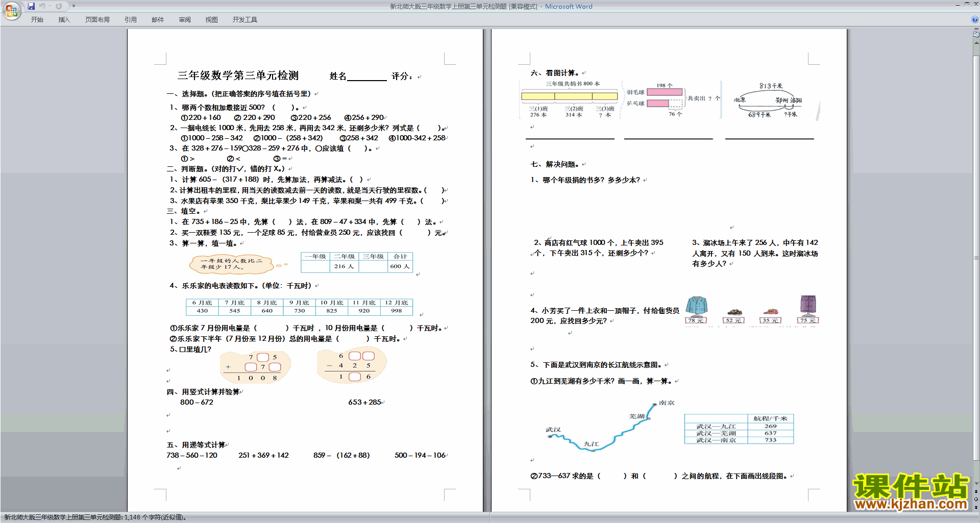
Task: Click the expression 800－672
Action: click(x=197, y=403)
